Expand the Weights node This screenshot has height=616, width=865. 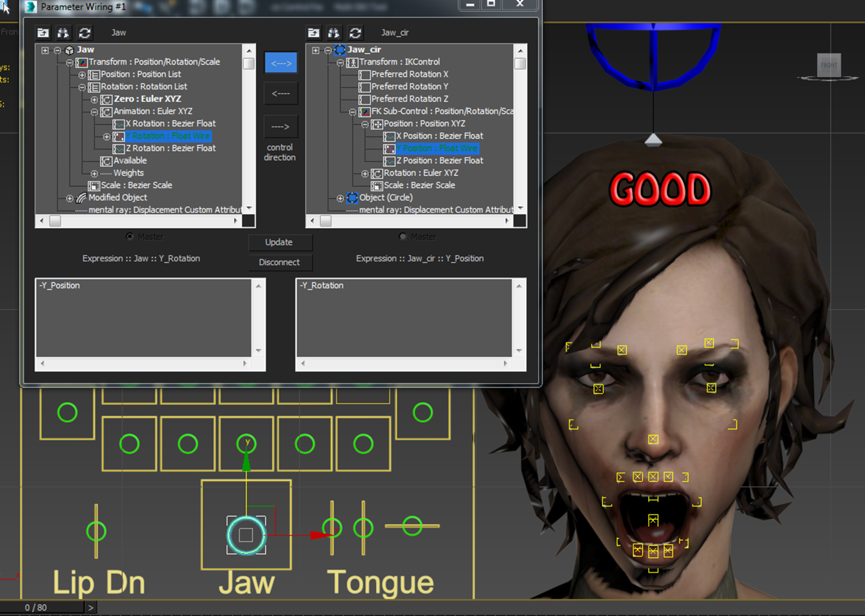click(x=94, y=173)
